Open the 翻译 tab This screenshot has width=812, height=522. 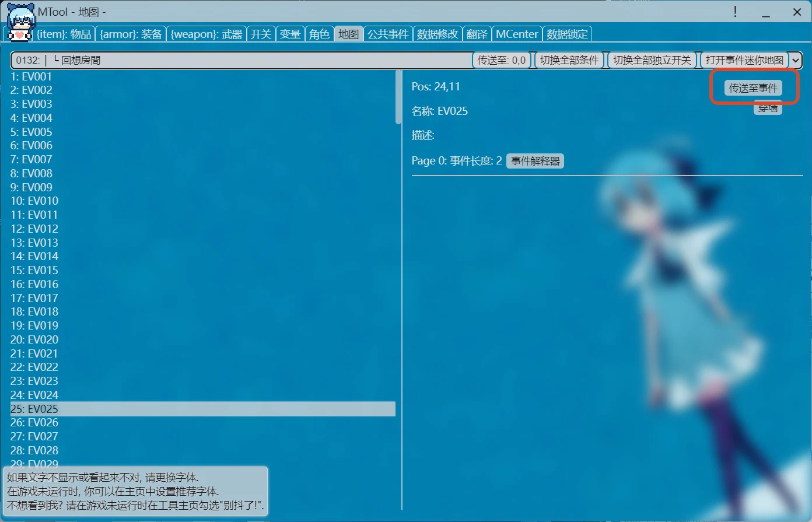pyautogui.click(x=477, y=34)
